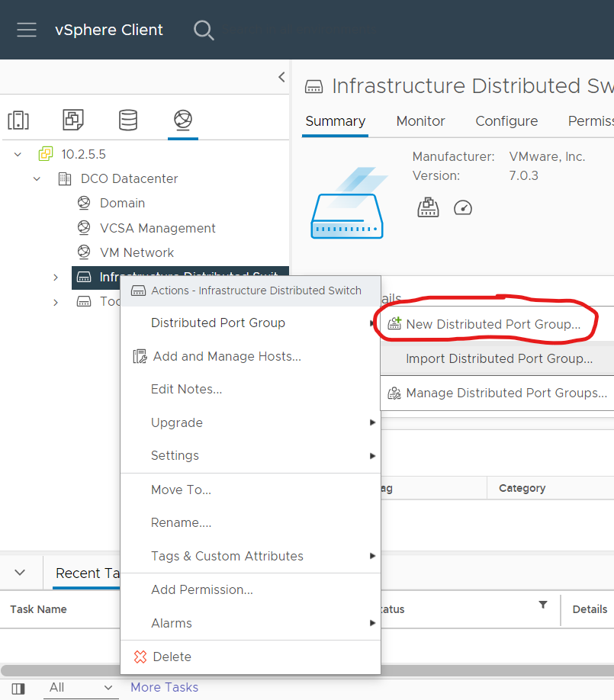Switch to Hosts and Clusters view icon
Screen dimensions: 614x700
[x=18, y=120]
